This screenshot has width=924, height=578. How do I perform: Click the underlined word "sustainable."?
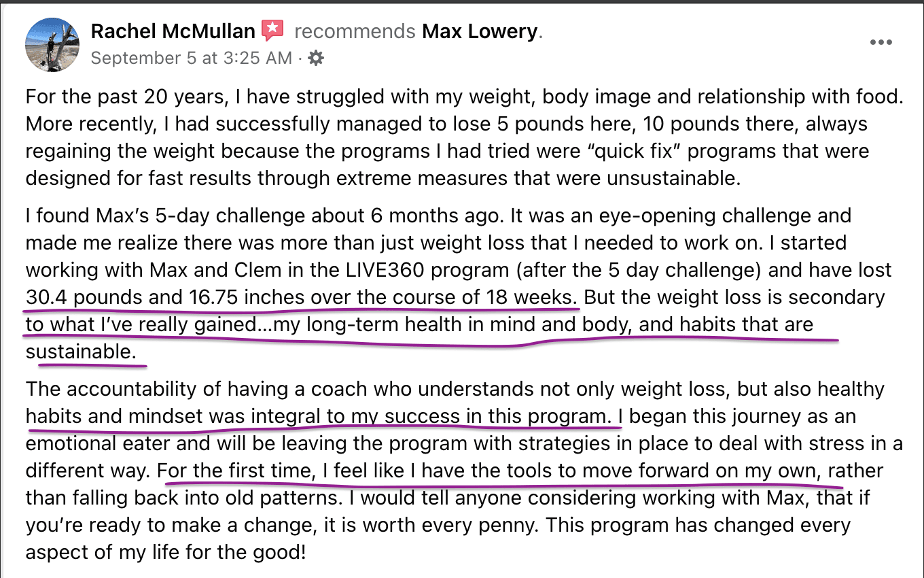coord(81,352)
